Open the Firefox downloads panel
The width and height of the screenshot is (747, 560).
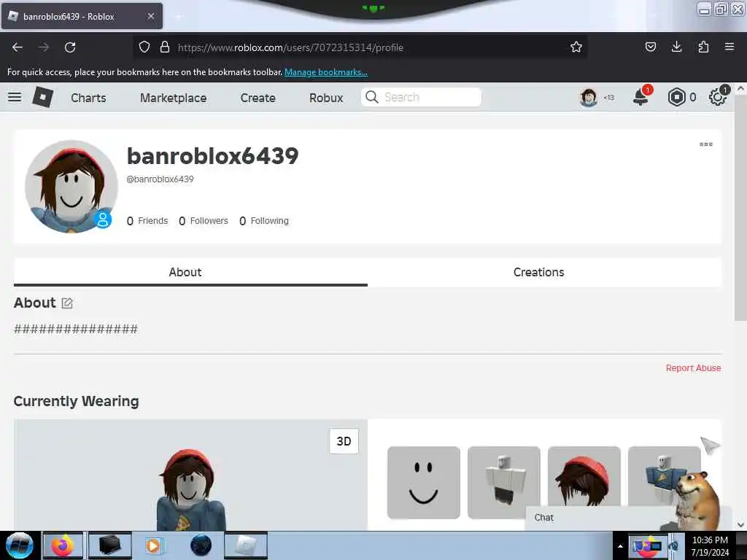pos(676,47)
